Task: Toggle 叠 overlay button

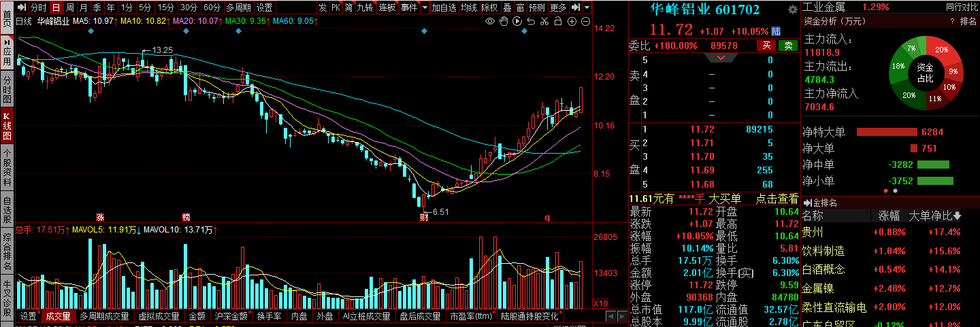Action: (506, 7)
